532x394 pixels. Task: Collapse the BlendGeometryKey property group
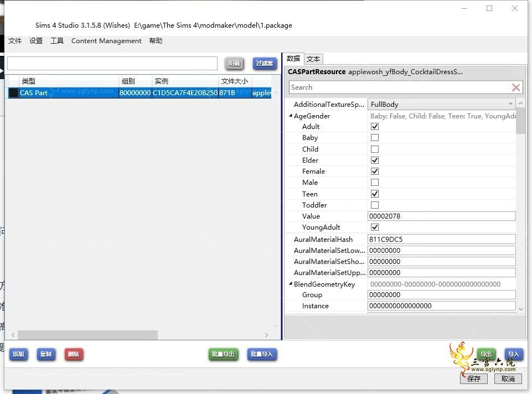[x=291, y=284]
